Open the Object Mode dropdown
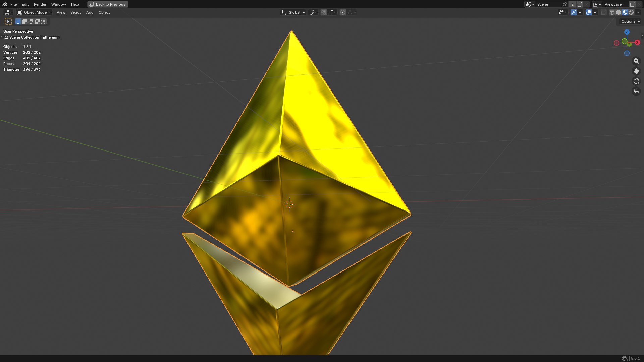The width and height of the screenshot is (644, 362). click(34, 12)
